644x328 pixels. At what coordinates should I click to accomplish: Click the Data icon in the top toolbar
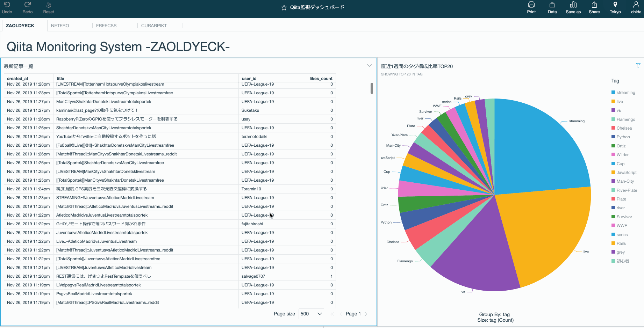(x=552, y=6)
